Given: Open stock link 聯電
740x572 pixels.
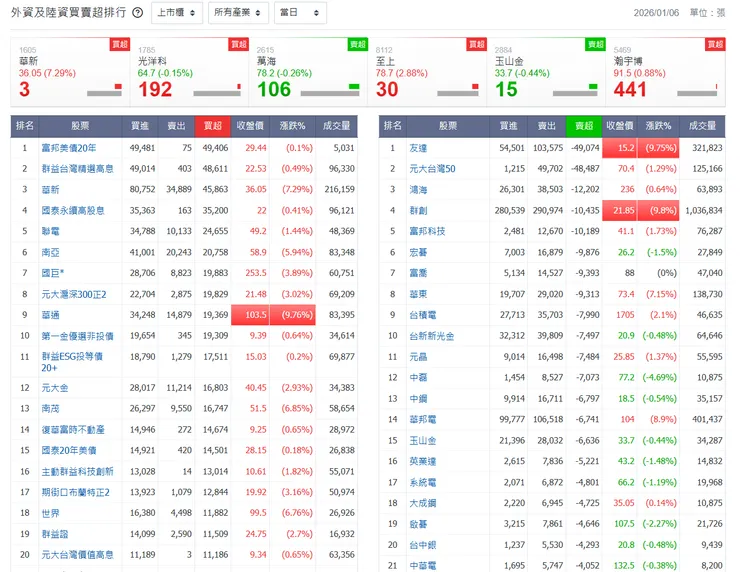Looking at the screenshot, I should [50, 231].
